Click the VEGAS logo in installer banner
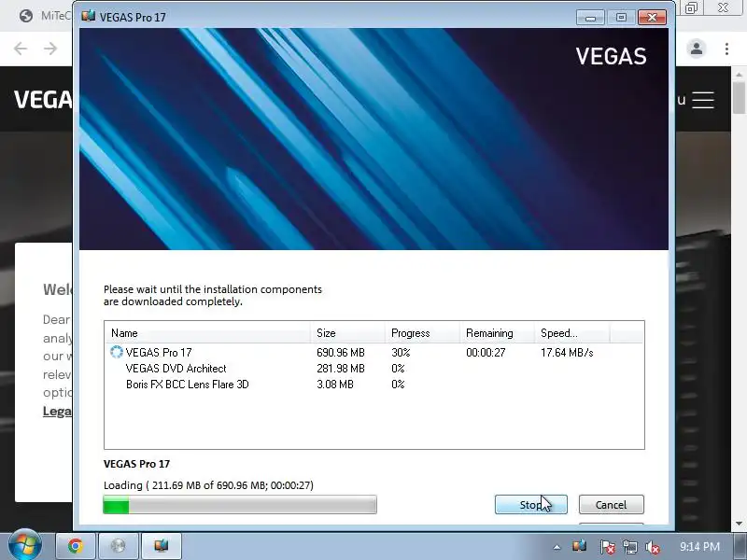Screen dimensions: 747x560 point(612,56)
